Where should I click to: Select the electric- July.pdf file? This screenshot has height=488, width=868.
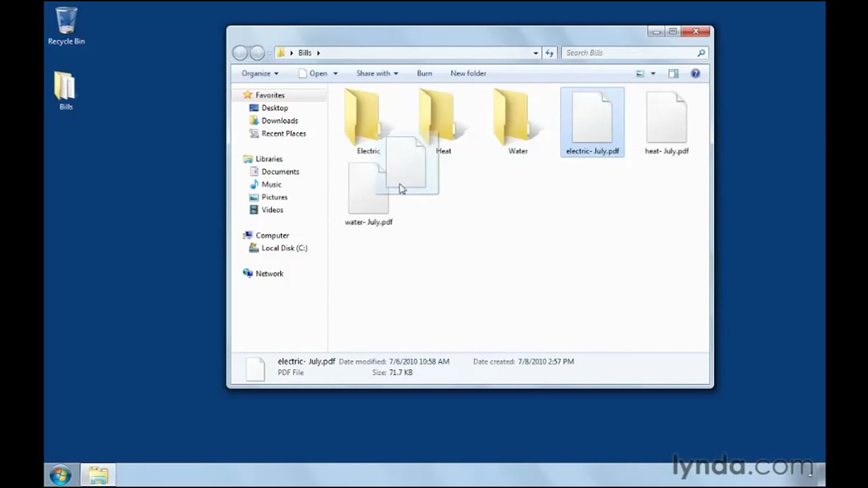[592, 122]
